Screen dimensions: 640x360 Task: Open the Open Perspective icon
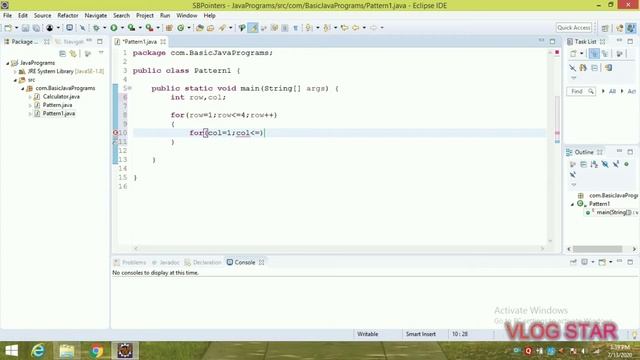605,28
